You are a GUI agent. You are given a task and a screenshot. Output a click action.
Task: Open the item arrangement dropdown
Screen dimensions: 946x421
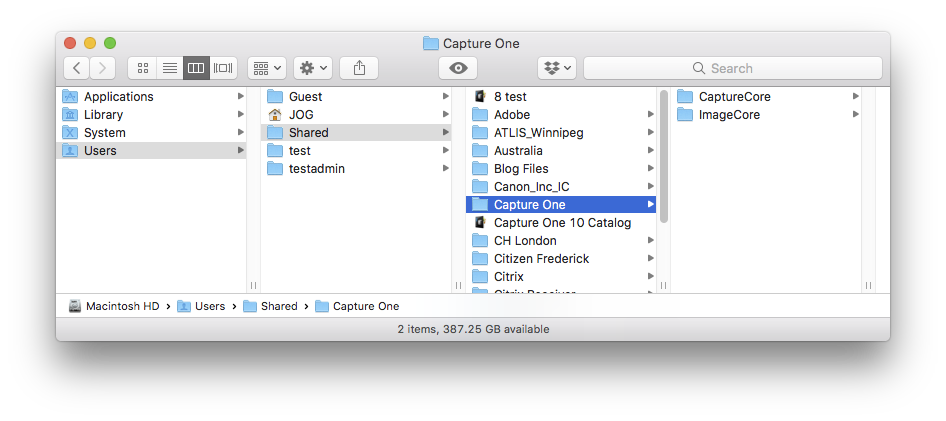[x=267, y=68]
